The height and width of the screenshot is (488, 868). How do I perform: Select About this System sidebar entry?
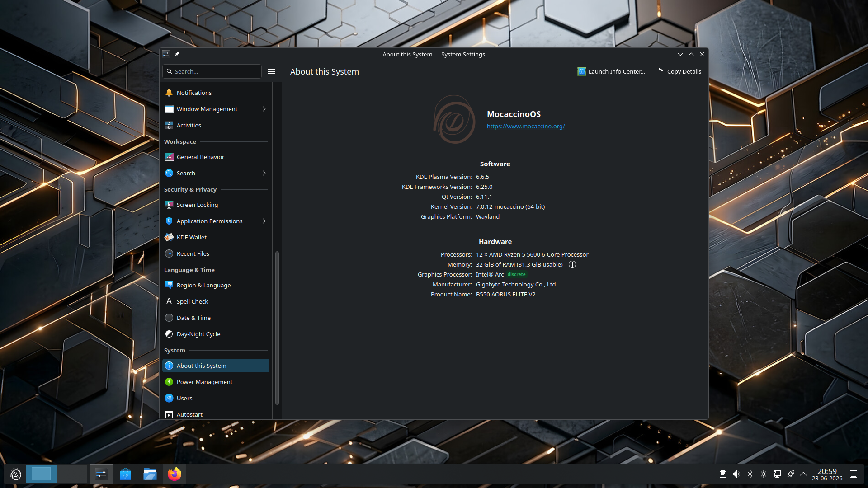click(216, 366)
